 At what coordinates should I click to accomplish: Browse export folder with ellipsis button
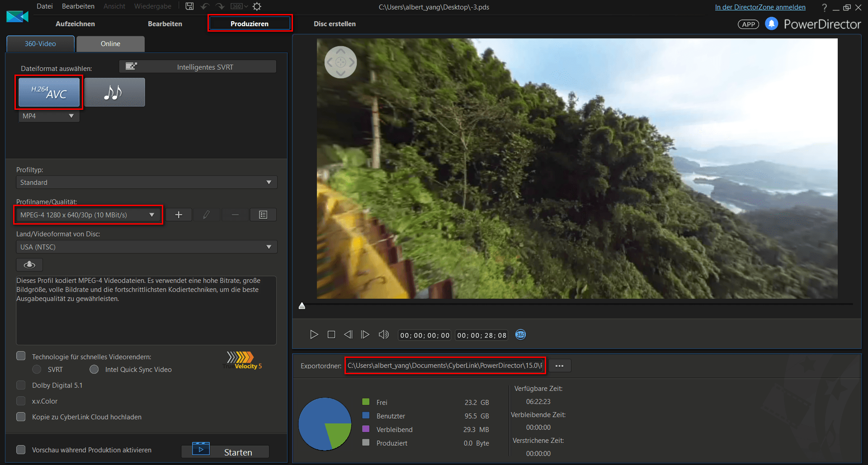559,366
